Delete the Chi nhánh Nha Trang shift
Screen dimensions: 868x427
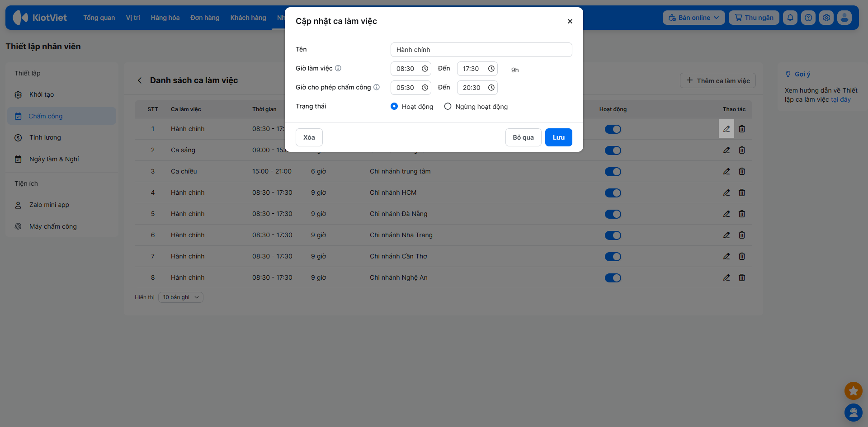(742, 235)
